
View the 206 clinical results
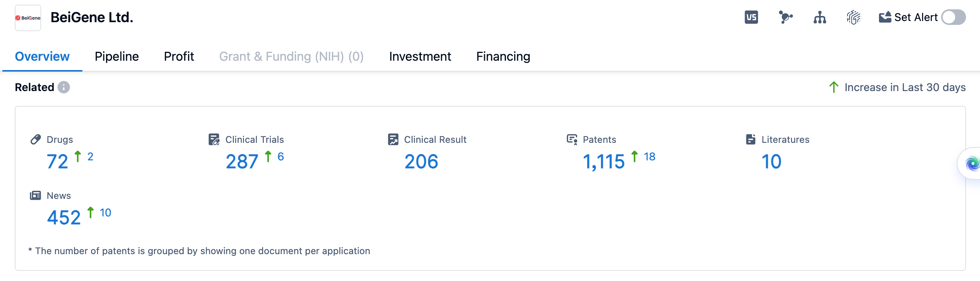pyautogui.click(x=421, y=162)
